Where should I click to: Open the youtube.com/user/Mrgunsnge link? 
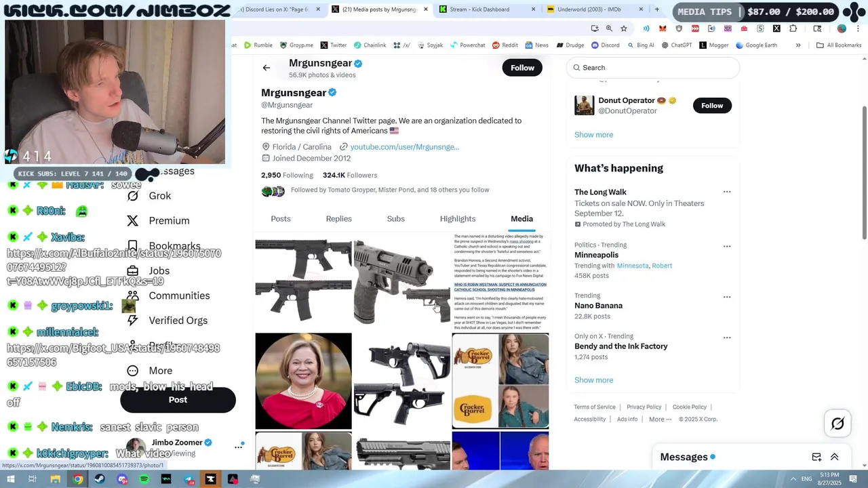click(x=404, y=146)
